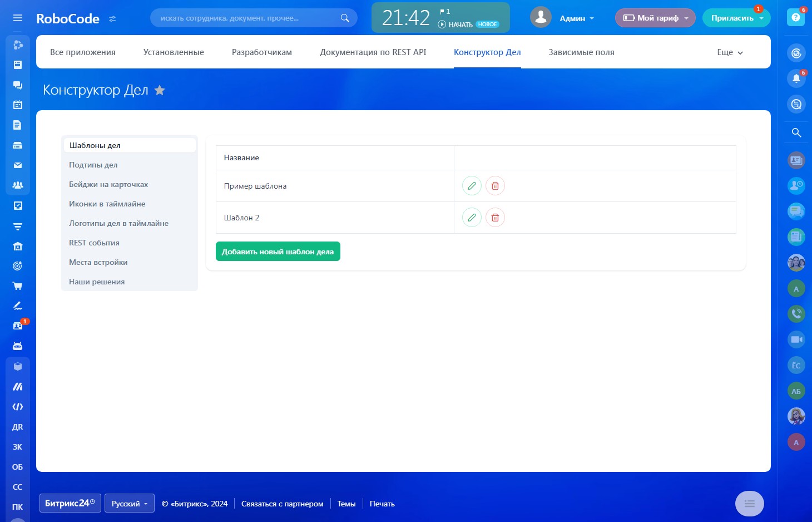
Task: Delete the "Пример шаблона" template
Action: (x=495, y=186)
